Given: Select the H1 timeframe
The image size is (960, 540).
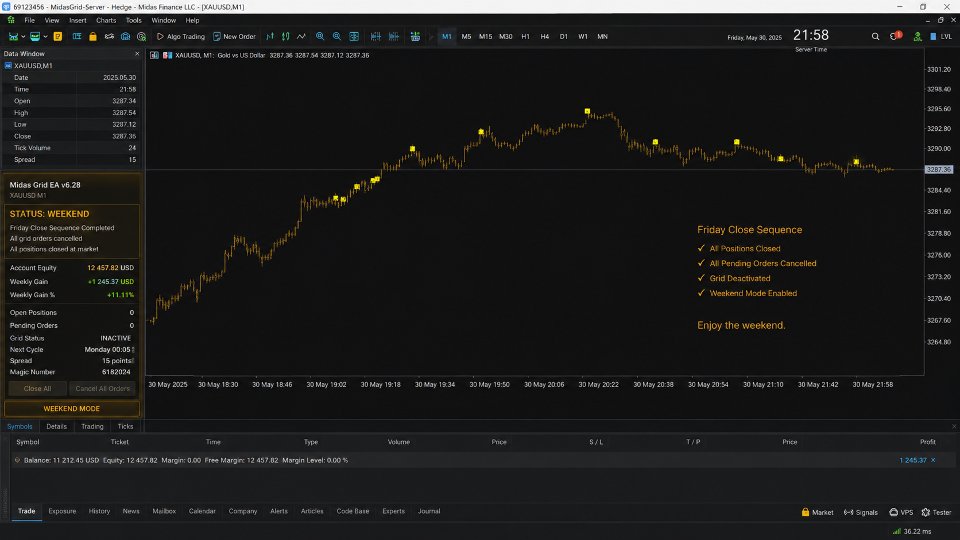Looking at the screenshot, I should point(525,37).
